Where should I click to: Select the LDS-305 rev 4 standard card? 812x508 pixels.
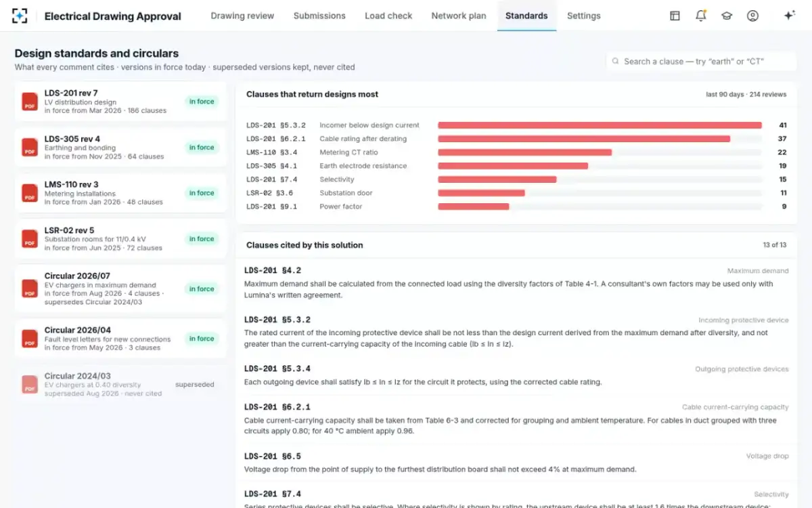[120, 148]
